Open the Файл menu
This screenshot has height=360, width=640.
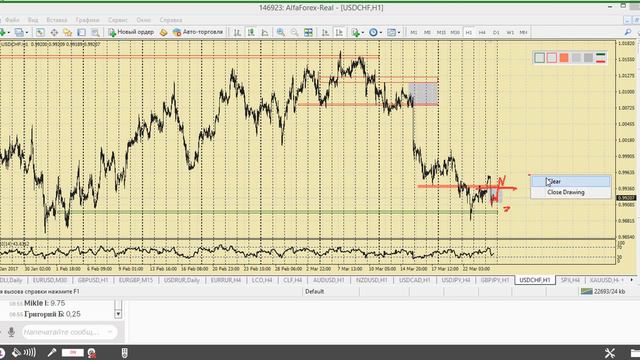(12, 20)
